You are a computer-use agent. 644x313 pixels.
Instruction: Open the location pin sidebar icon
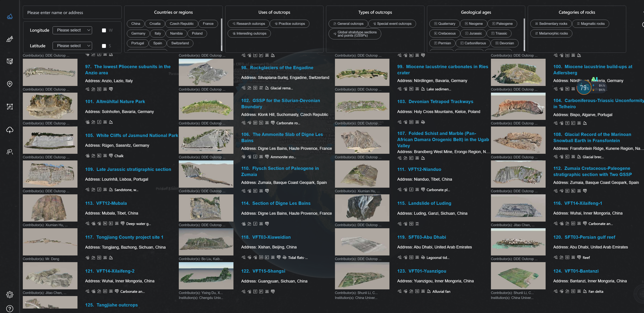(x=9, y=84)
